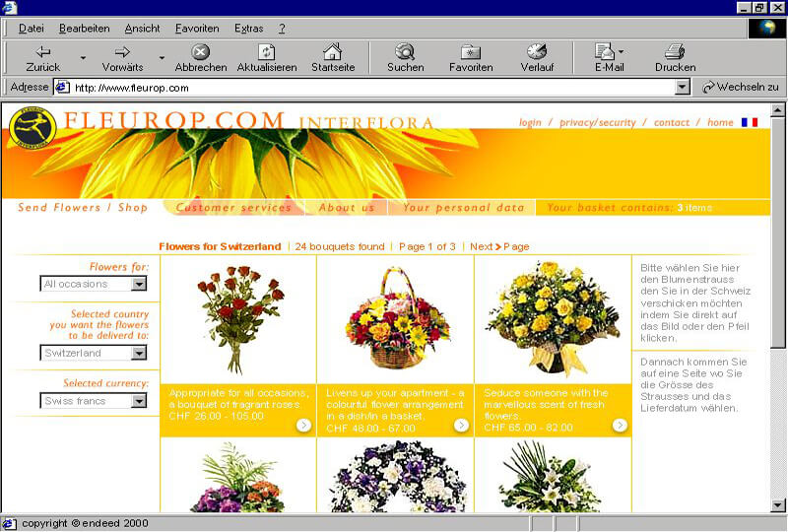Open the Datei menu
This screenshot has width=788, height=532.
click(32, 29)
